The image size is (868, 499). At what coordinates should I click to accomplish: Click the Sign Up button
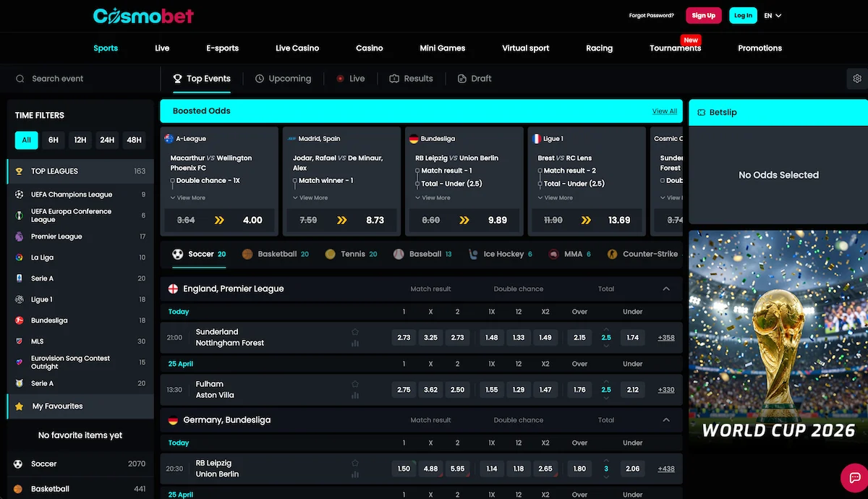(x=703, y=14)
